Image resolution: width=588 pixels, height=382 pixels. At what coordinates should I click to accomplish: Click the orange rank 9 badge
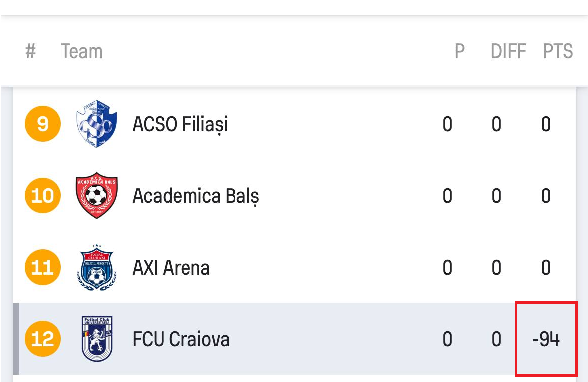click(x=43, y=124)
